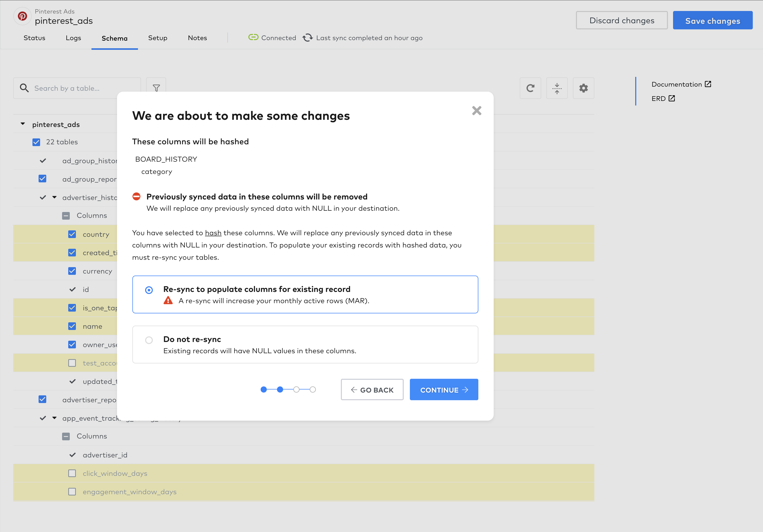Uncheck the country column checkbox
The width and height of the screenshot is (763, 532).
(72, 234)
